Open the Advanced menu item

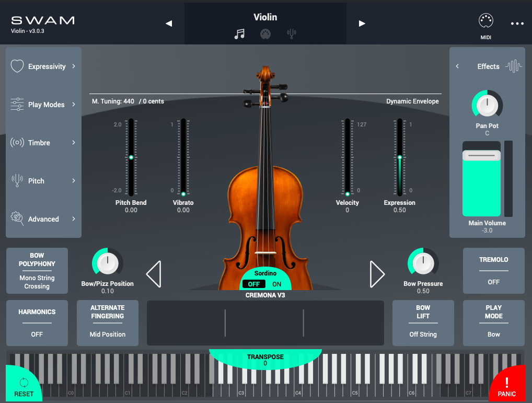click(43, 219)
